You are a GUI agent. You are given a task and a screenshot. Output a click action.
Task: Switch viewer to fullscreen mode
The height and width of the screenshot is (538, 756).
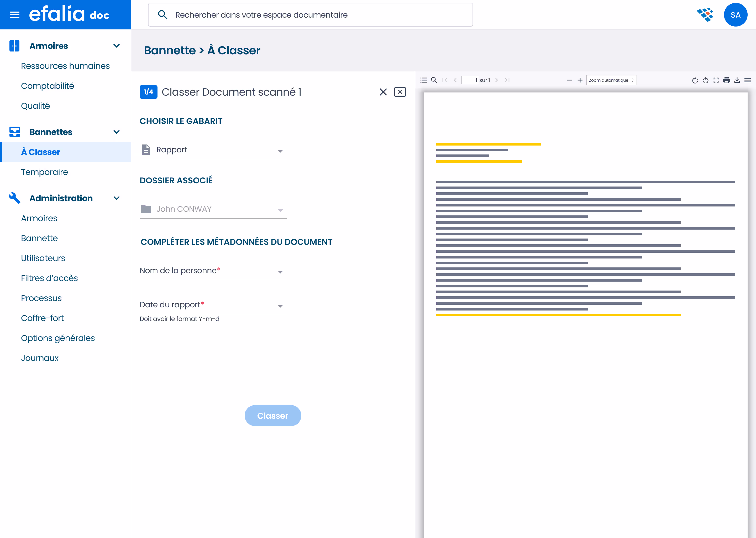[716, 80]
